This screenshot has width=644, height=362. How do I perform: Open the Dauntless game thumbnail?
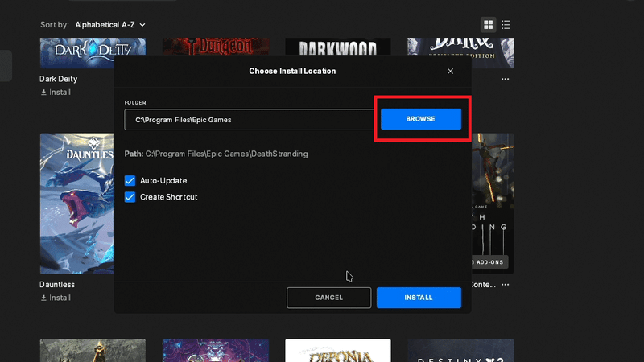(x=76, y=204)
